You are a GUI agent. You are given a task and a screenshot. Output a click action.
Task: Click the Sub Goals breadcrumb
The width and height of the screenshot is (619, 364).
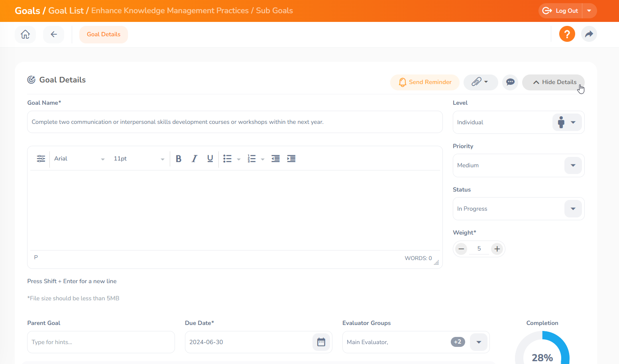pyautogui.click(x=274, y=11)
